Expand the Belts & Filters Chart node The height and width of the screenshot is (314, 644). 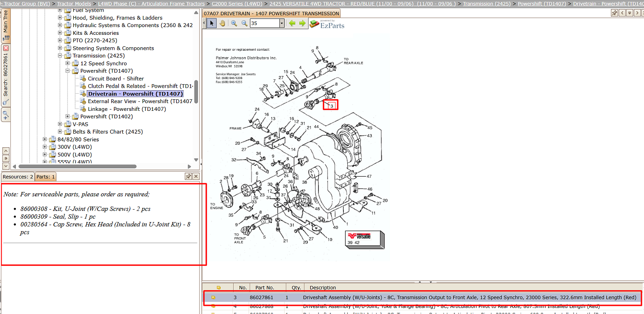pos(60,132)
